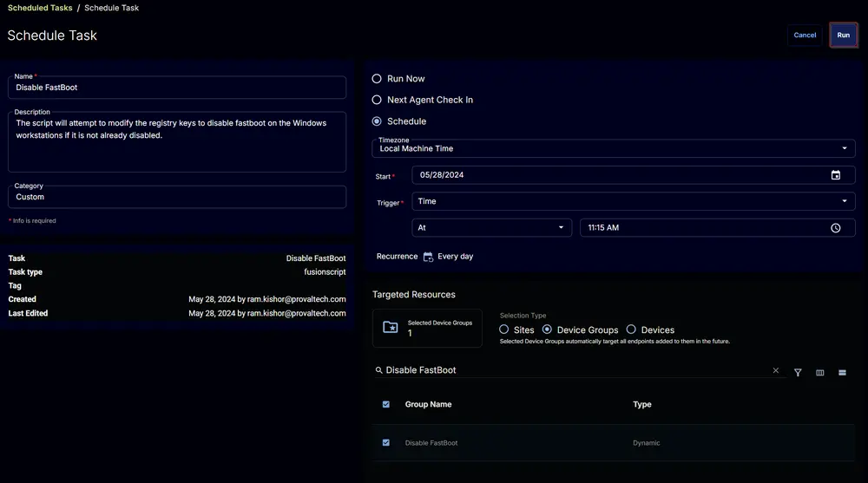Click the Created by ram.kishor value
The width and height of the screenshot is (868, 483).
coord(266,299)
